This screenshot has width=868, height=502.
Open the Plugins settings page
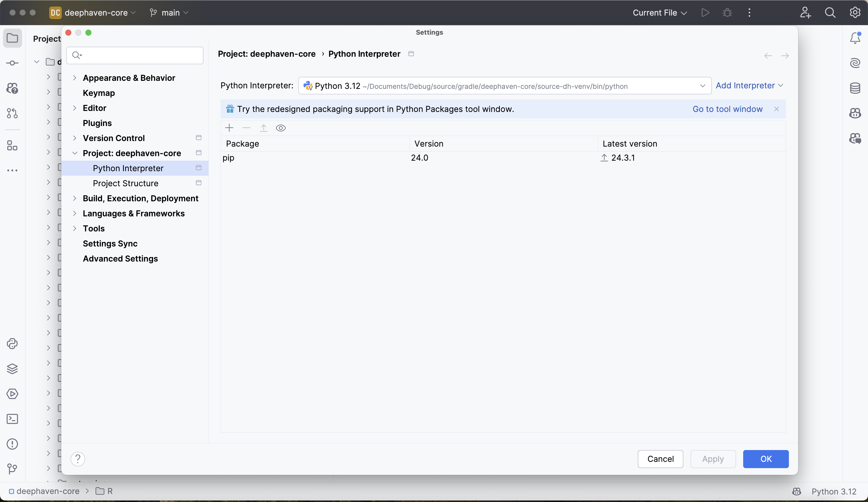97,123
